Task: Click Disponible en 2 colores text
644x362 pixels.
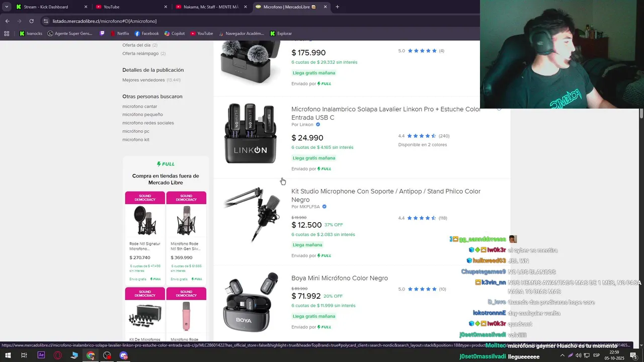Action: tap(422, 145)
